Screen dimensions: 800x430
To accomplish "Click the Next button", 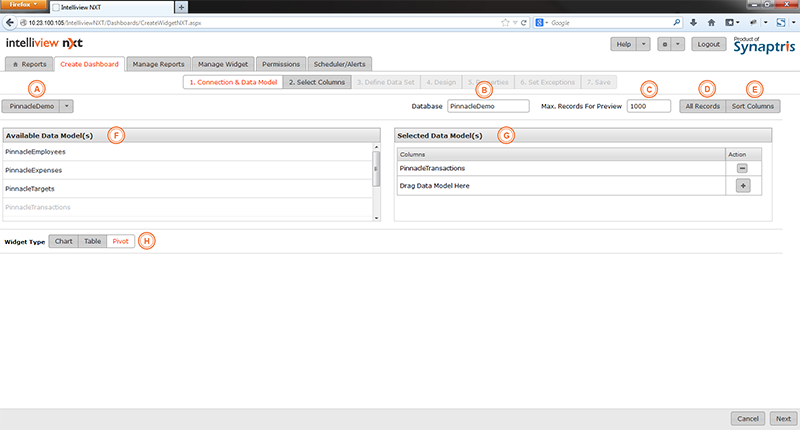I will point(783,419).
